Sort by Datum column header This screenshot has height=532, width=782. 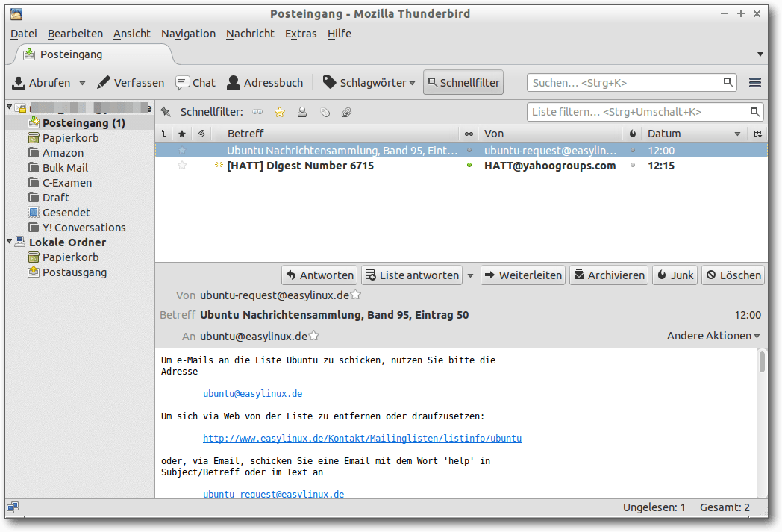coord(695,134)
